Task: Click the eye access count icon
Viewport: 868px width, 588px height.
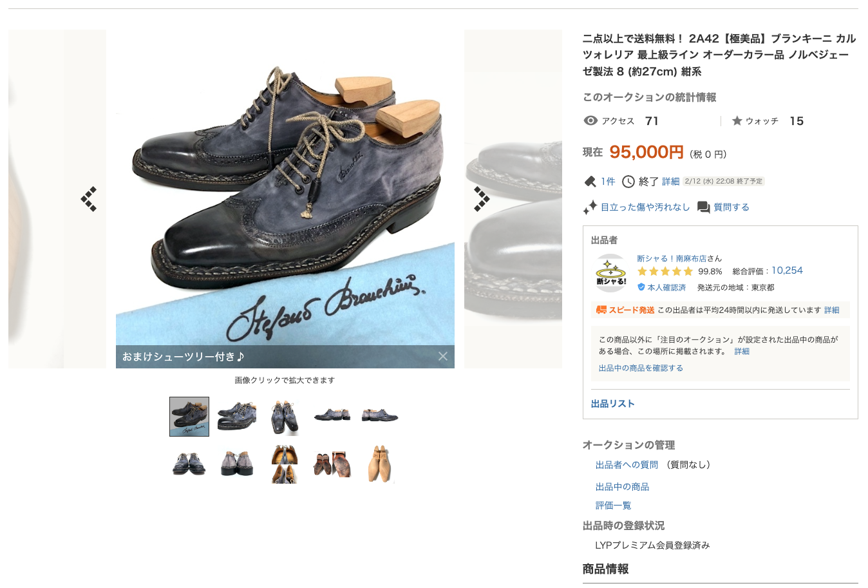Action: pyautogui.click(x=590, y=120)
